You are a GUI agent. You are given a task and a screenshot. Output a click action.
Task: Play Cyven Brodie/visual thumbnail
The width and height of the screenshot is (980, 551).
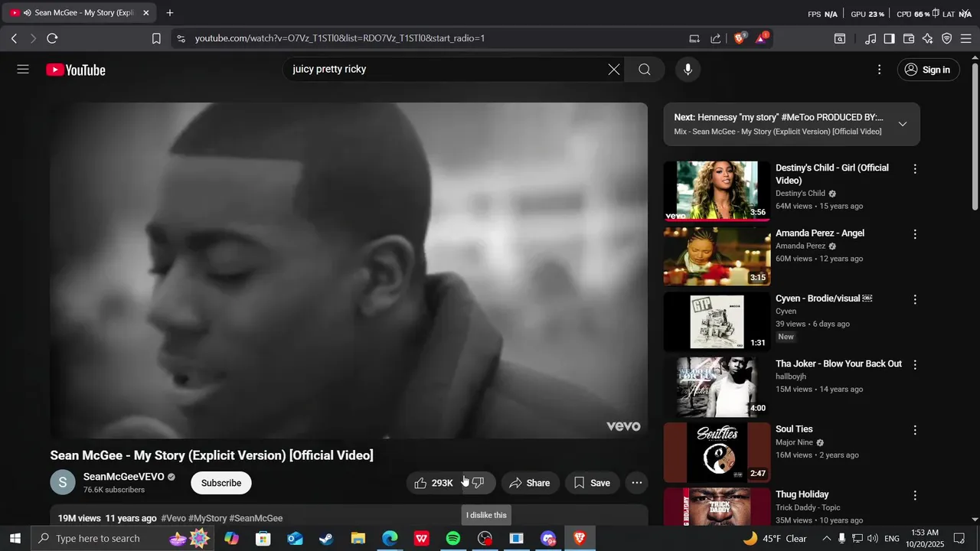click(717, 321)
